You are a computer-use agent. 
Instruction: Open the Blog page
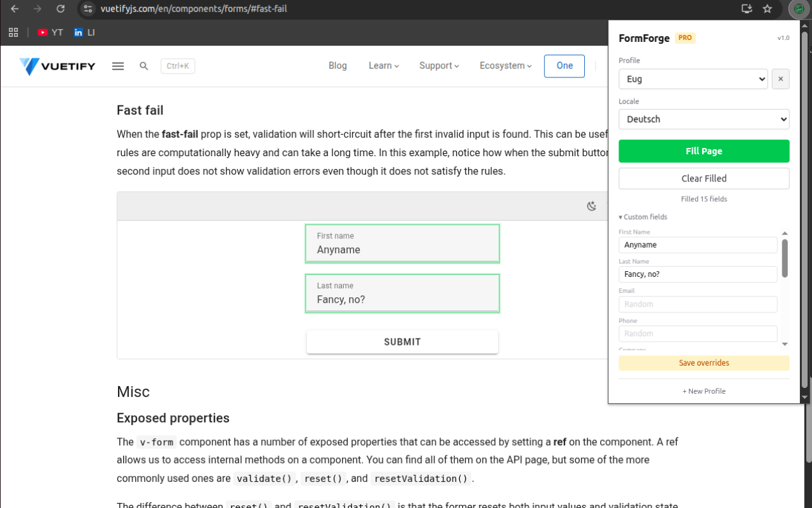[337, 65]
